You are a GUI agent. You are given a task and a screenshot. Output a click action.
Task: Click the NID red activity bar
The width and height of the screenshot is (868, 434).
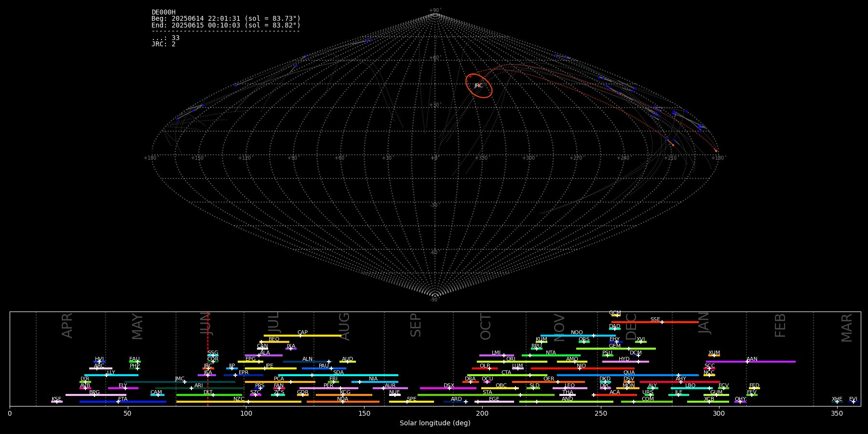[583, 368]
